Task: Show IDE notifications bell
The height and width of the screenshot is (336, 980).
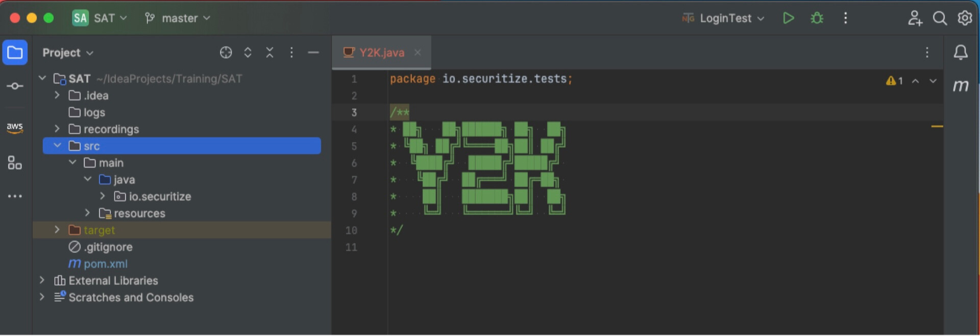Action: point(961,52)
